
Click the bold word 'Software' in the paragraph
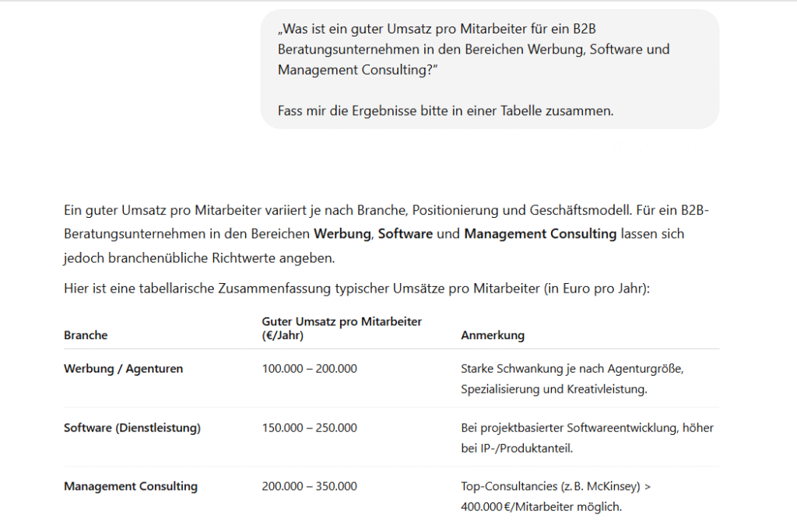tap(405, 234)
